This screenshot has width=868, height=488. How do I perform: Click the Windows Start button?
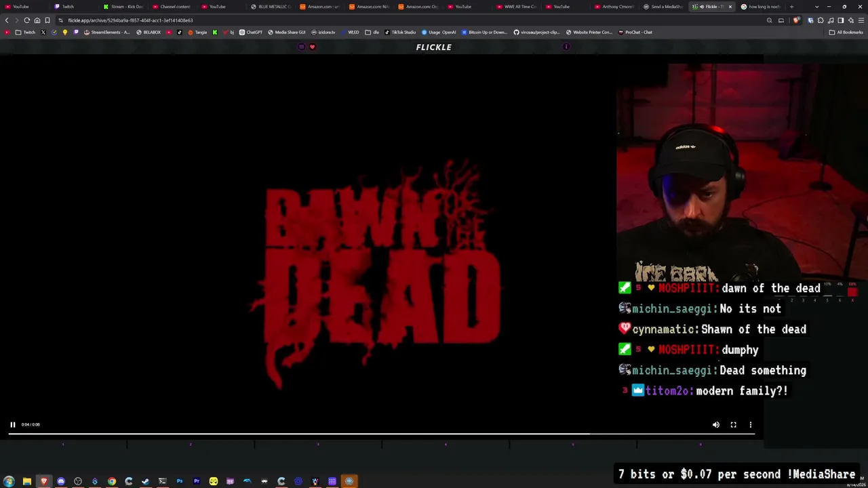pyautogui.click(x=9, y=481)
